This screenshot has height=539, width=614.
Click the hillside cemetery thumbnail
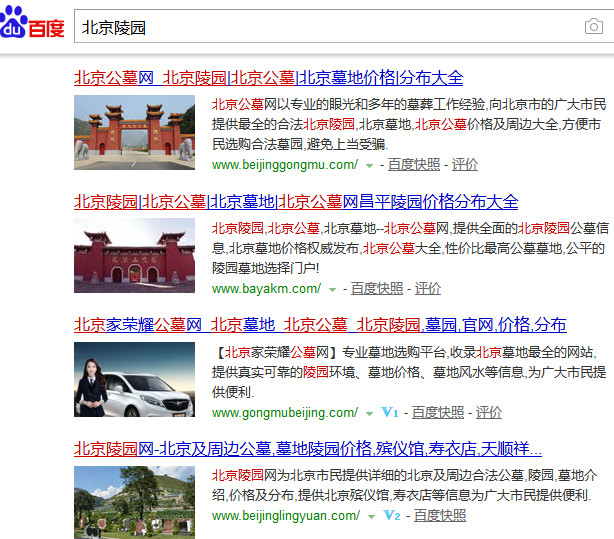pos(134,503)
